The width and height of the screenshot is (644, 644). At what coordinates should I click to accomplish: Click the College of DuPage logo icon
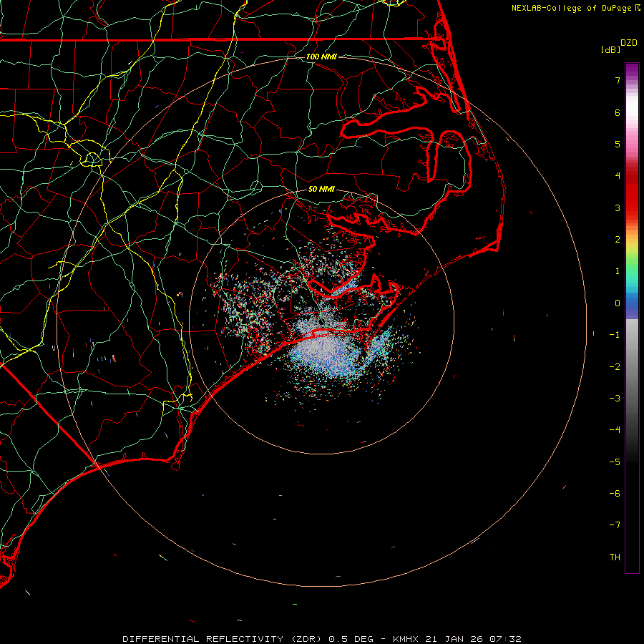[638, 8]
